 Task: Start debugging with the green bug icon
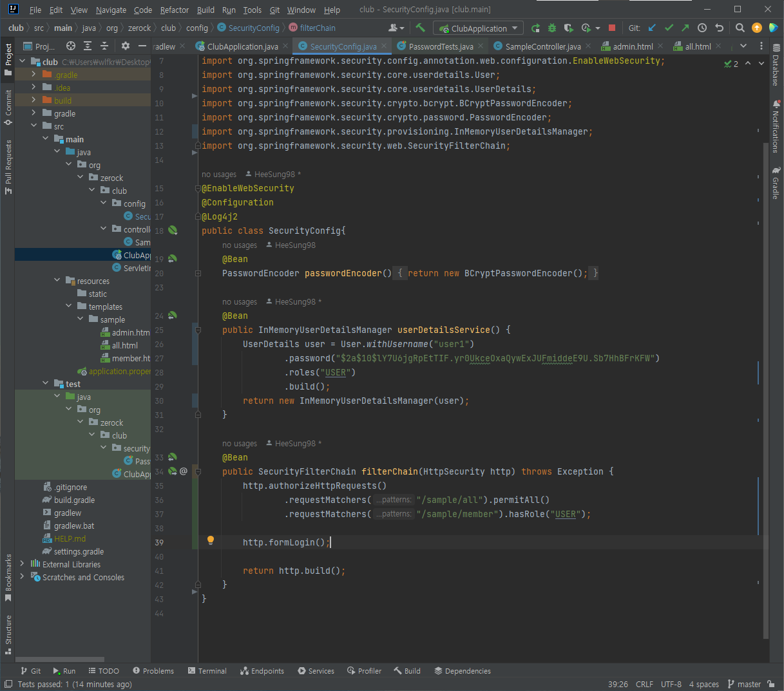coord(551,28)
